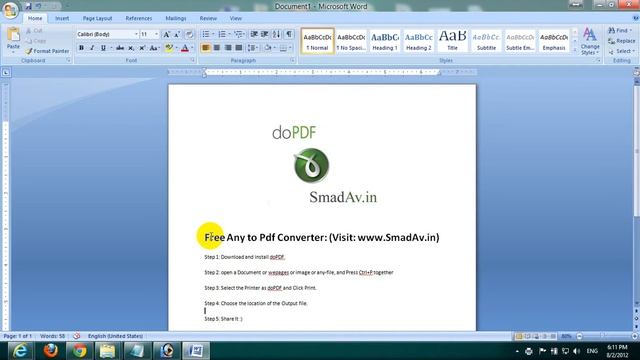Apply strikethrough formatting
Screen dimensions: 640x360
[x=120, y=48]
